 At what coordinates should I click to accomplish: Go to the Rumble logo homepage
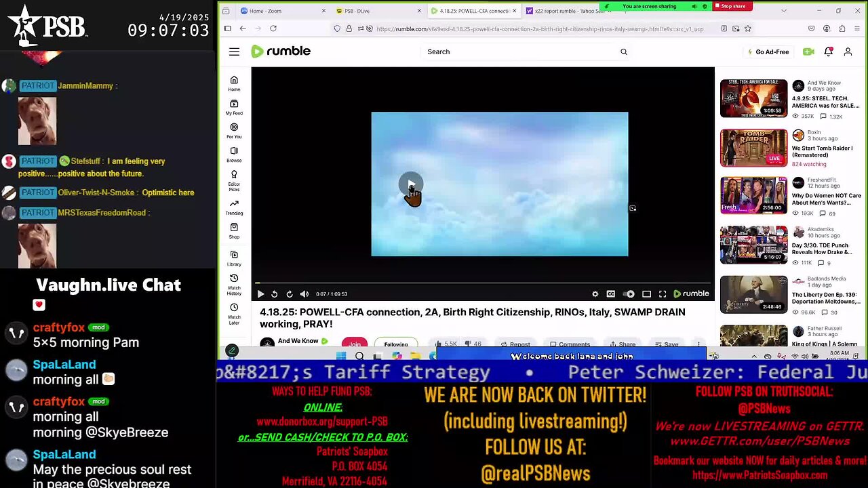click(x=281, y=52)
